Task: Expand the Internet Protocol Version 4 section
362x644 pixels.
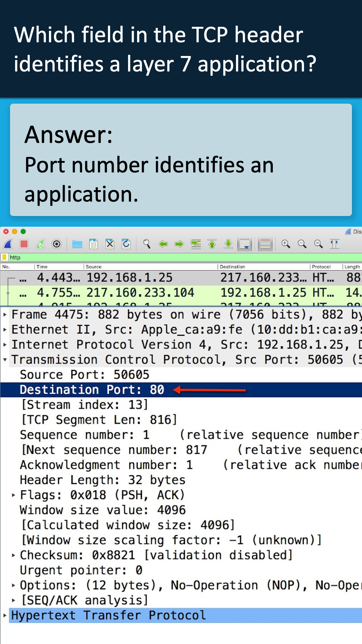Action: pos(5,344)
